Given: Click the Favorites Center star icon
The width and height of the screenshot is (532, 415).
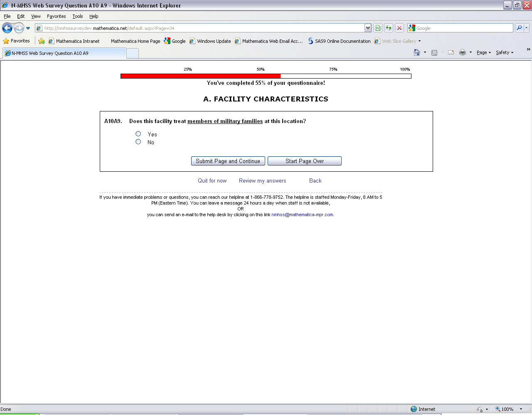Looking at the screenshot, I should tap(6, 41).
